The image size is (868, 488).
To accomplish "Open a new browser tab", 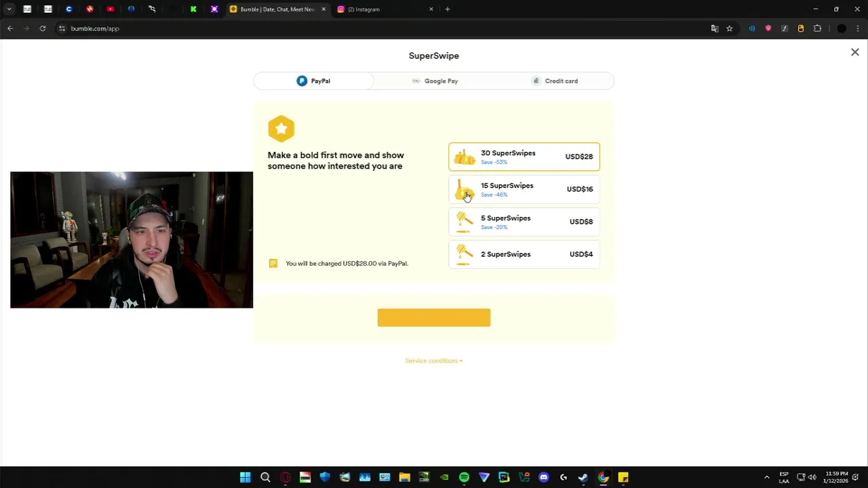I will pyautogui.click(x=448, y=9).
